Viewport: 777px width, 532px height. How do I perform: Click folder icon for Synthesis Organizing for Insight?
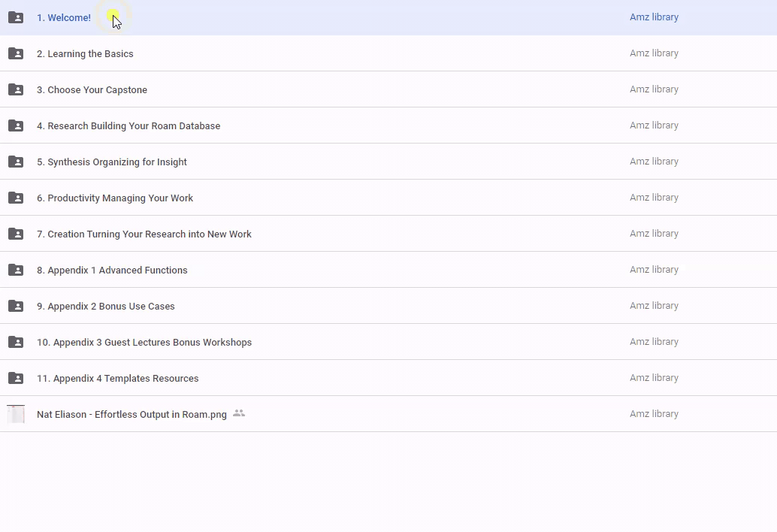[16, 162]
